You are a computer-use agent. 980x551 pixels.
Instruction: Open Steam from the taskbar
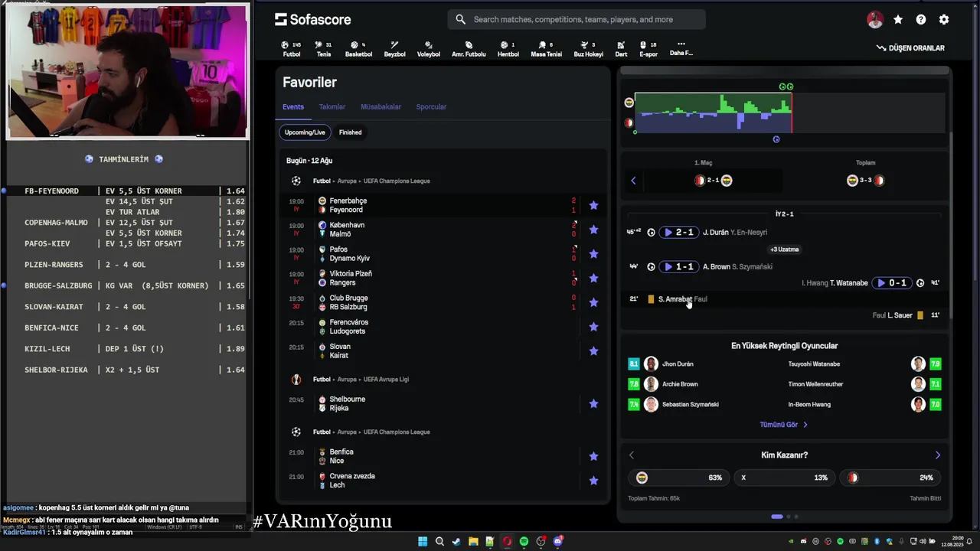456,542
